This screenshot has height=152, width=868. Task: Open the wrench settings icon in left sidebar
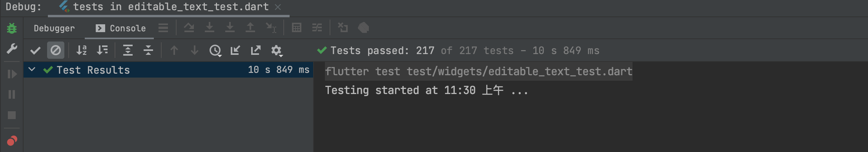(x=12, y=49)
